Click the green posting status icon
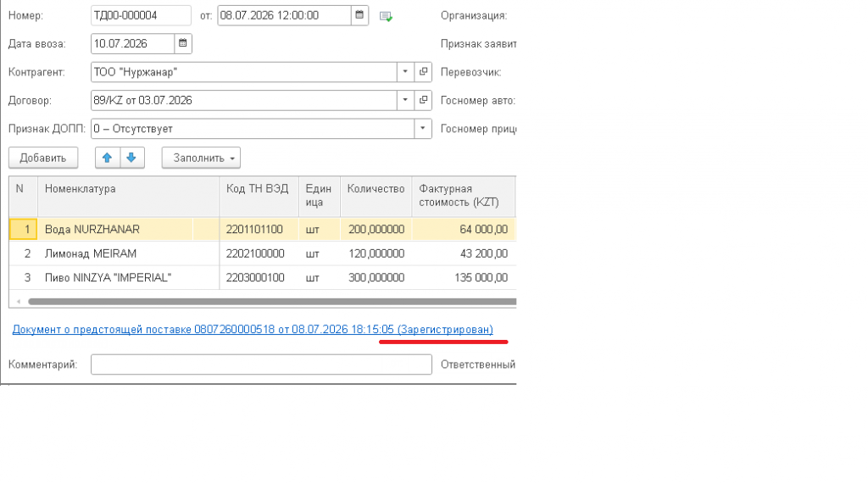The width and height of the screenshot is (868, 484). 386,17
